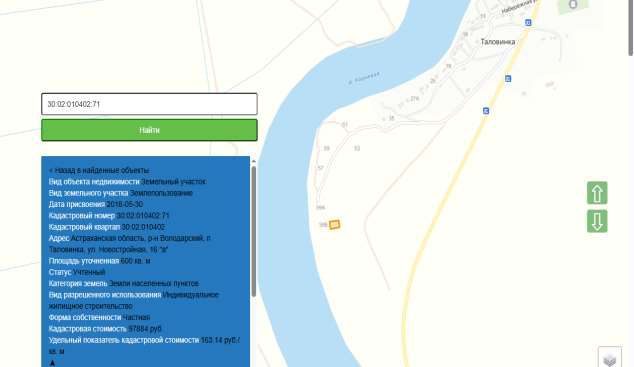Click the lowest bus stop icon

(x=486, y=111)
